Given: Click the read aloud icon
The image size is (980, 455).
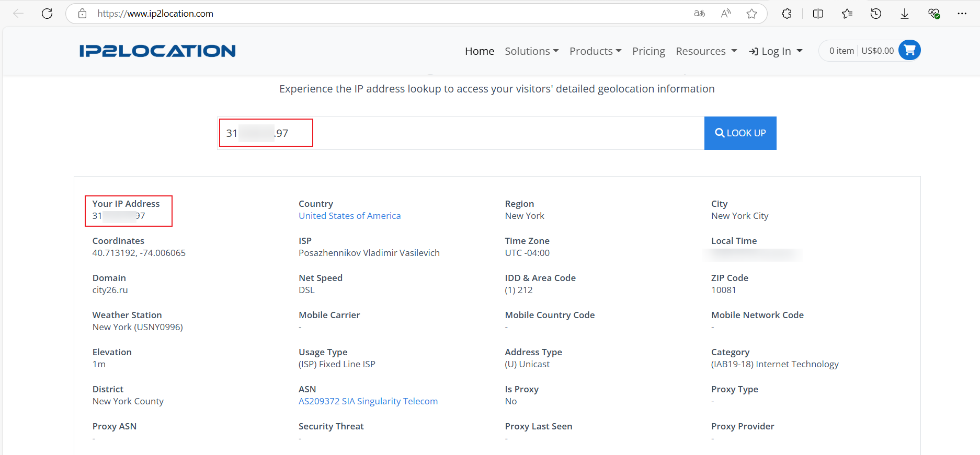Looking at the screenshot, I should (x=725, y=14).
